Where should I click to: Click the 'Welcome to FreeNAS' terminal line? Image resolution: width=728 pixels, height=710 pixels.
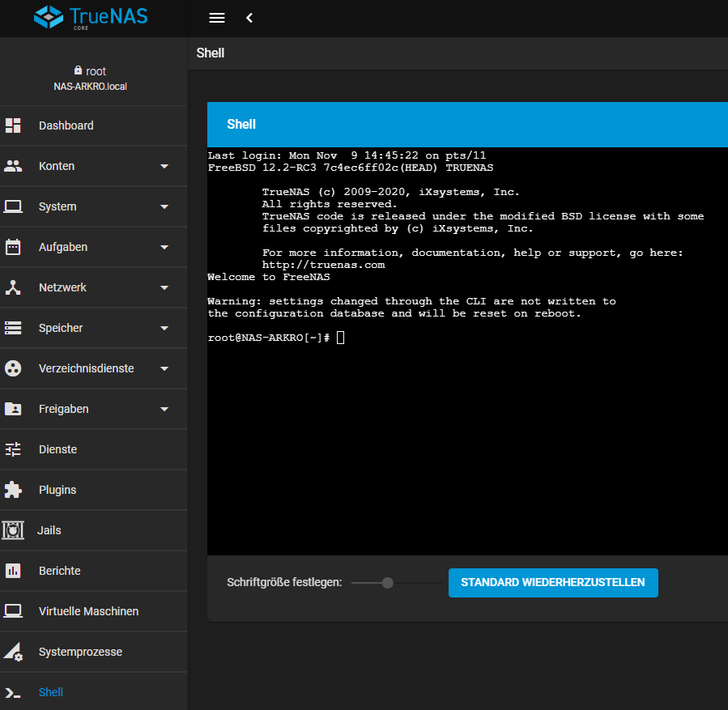(x=268, y=277)
